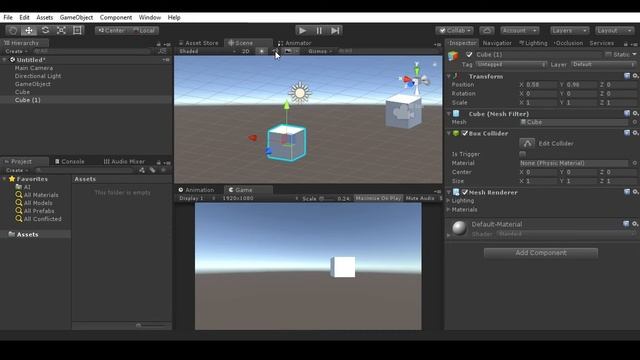Switch to the Animator tab
This screenshot has height=360, width=640.
pyautogui.click(x=295, y=43)
